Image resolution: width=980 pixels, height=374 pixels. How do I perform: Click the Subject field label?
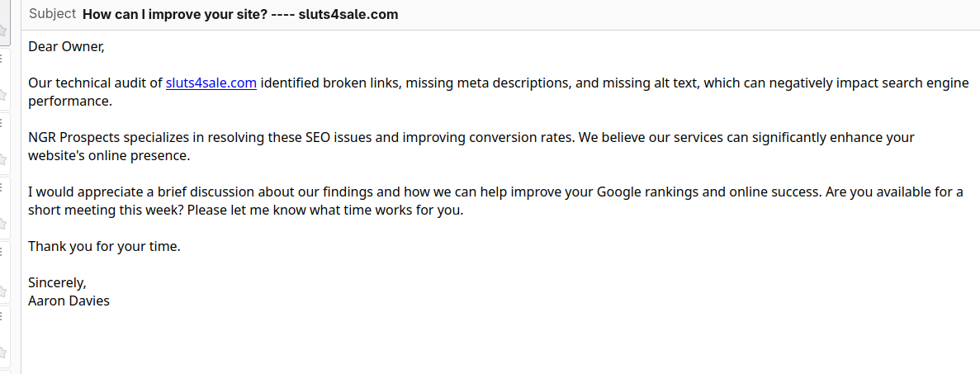[x=52, y=14]
